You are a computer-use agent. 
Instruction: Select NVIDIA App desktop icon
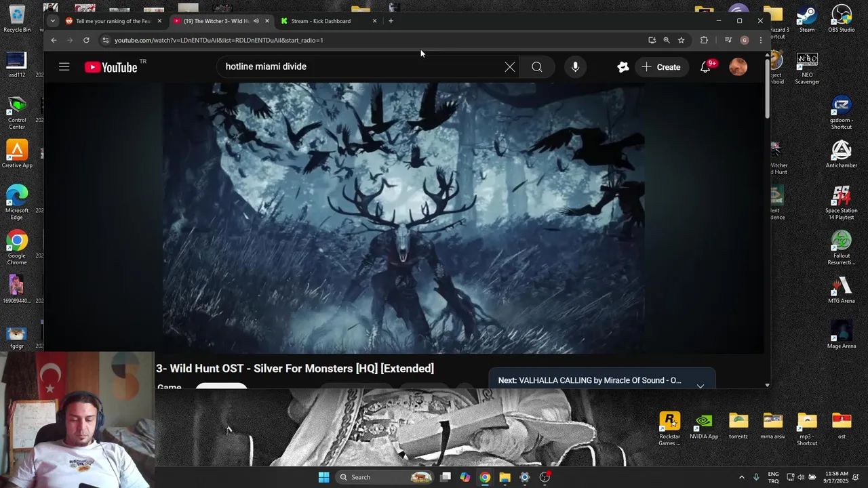coord(704,426)
